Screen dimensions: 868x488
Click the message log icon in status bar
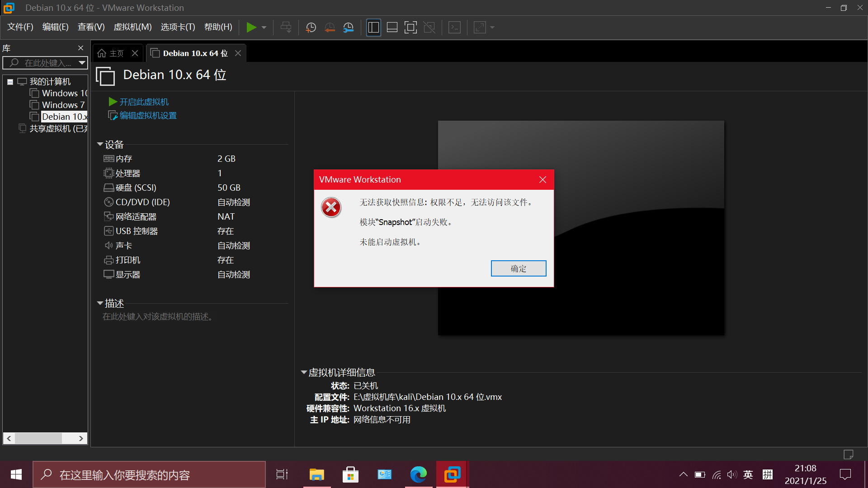(848, 454)
